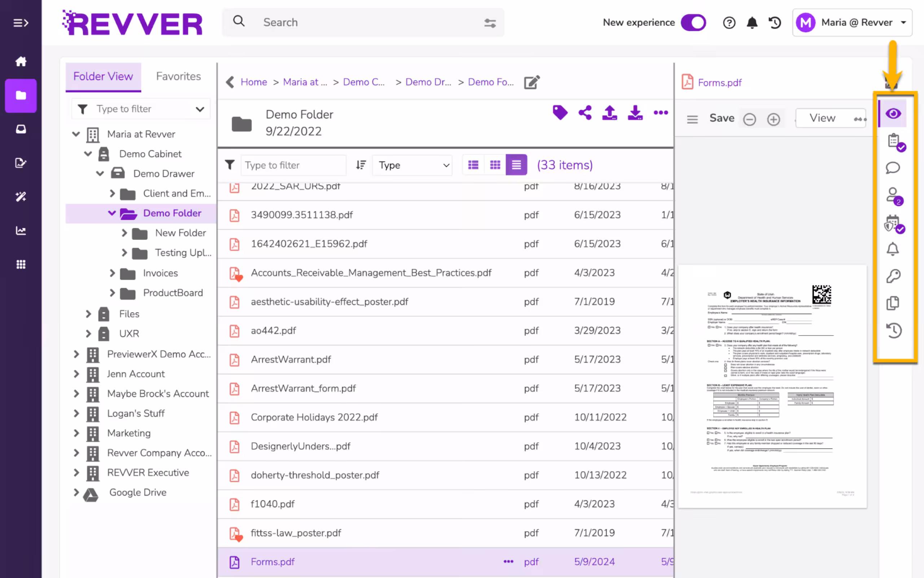Image resolution: width=924 pixels, height=578 pixels.
Task: Open the Documents folder sidebar icon
Action: pyautogui.click(x=21, y=96)
